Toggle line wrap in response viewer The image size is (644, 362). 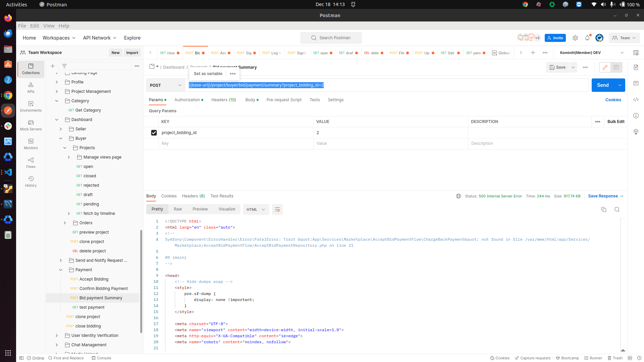(x=277, y=209)
